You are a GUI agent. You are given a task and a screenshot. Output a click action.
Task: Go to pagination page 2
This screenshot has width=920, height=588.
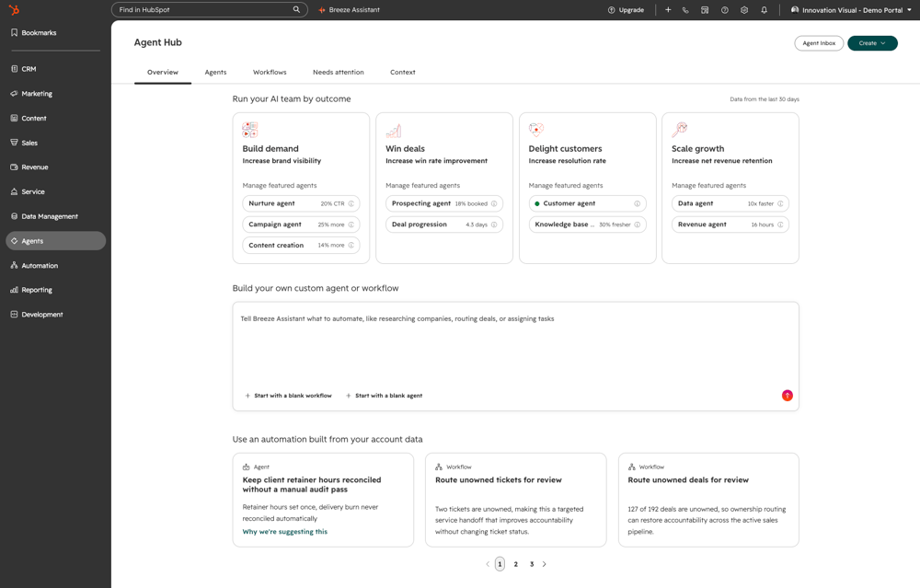pyautogui.click(x=516, y=564)
